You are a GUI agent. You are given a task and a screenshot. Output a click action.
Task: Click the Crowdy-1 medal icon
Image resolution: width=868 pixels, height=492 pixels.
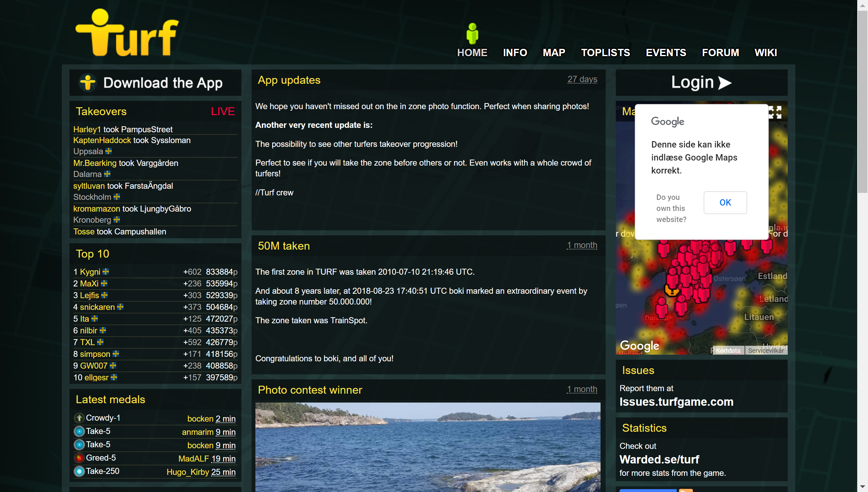click(79, 418)
